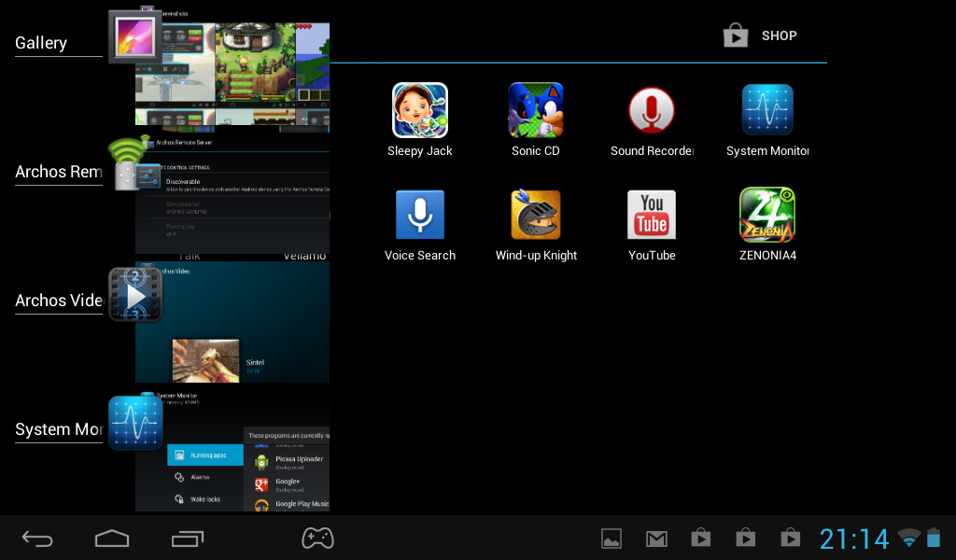Launch Wind-up Knight game
Image resolution: width=956 pixels, height=560 pixels.
pyautogui.click(x=535, y=216)
